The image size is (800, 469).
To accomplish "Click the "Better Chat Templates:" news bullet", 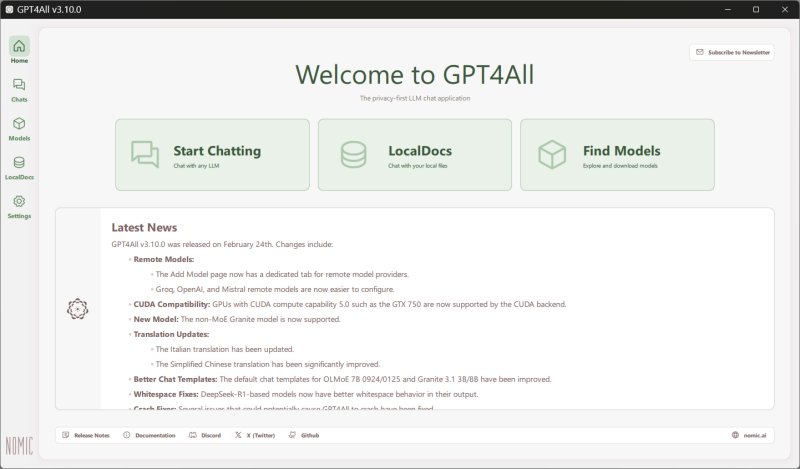I will [176, 379].
